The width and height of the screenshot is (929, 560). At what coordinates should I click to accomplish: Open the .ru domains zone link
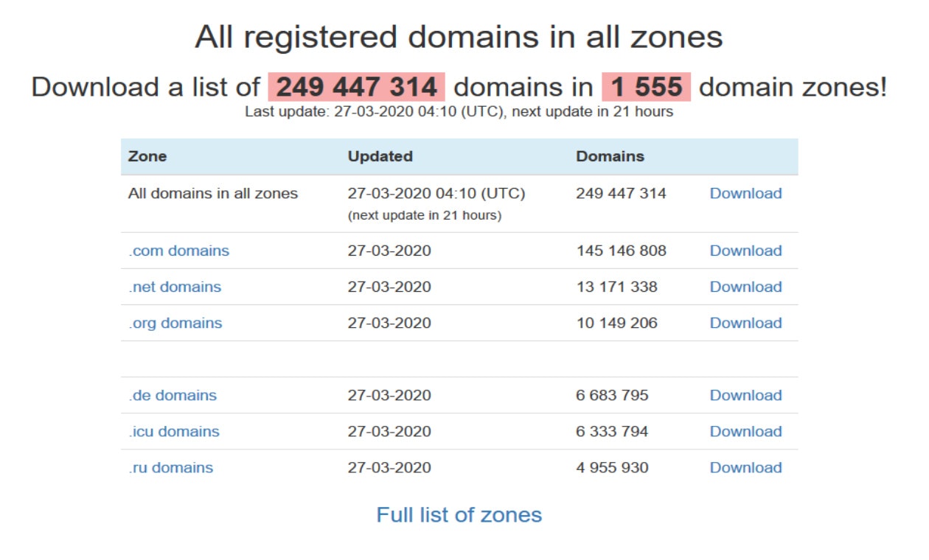click(x=170, y=467)
